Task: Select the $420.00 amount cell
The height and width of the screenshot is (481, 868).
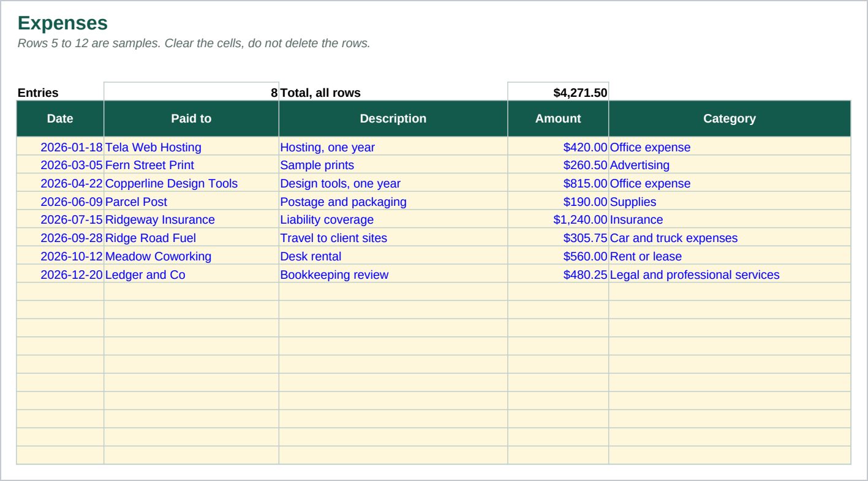Action: 558,147
